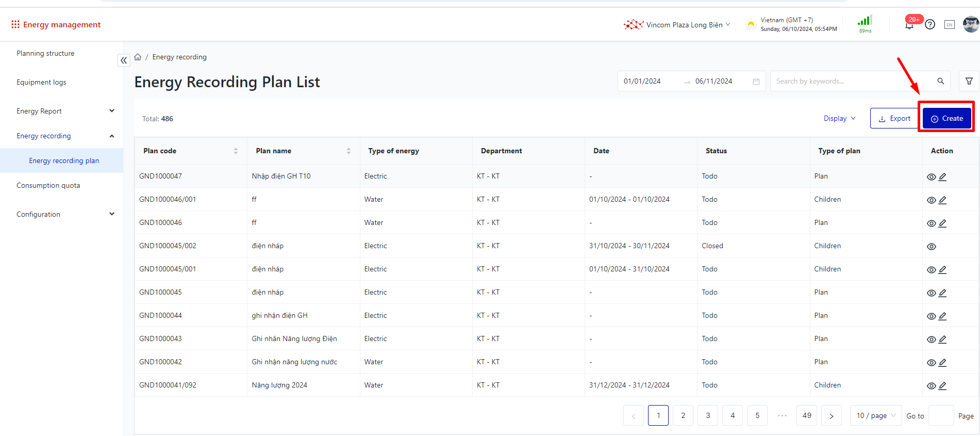Go to home via breadcrumb icon
Screen dimensions: 980x436
(x=138, y=57)
